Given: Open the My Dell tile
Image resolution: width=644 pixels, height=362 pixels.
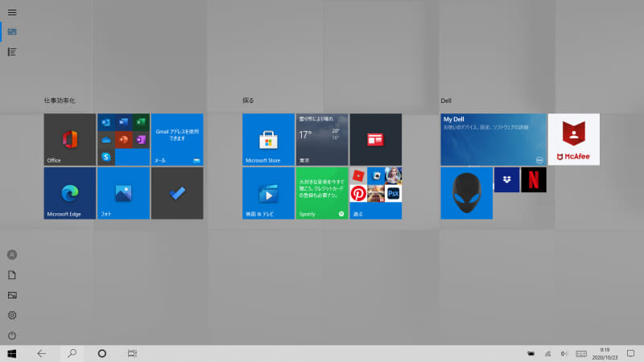Looking at the screenshot, I should [x=493, y=139].
